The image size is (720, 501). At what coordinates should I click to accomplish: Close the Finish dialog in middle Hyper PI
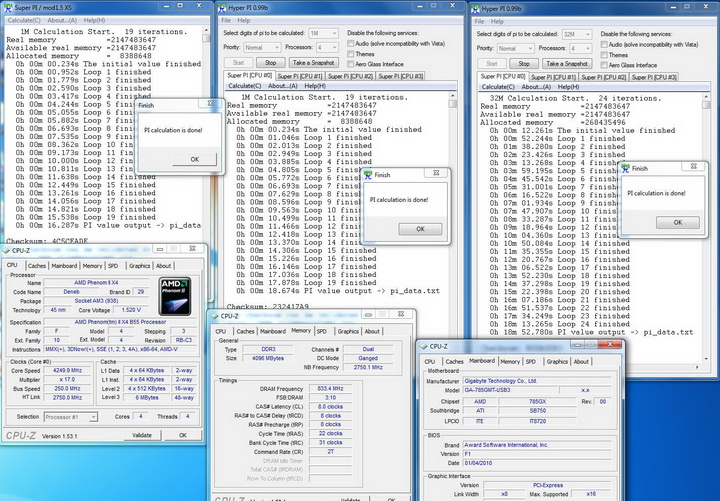click(x=436, y=173)
